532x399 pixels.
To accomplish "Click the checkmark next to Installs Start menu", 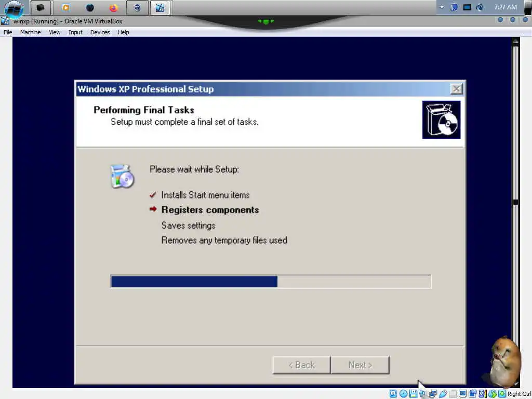I will [153, 195].
